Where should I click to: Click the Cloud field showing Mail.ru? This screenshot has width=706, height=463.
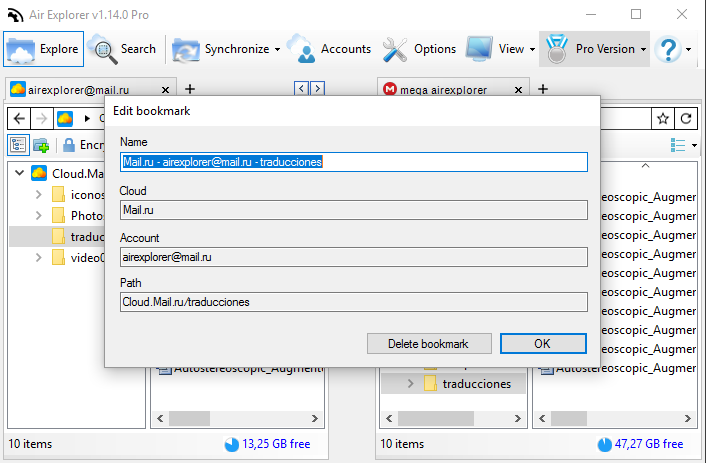354,210
